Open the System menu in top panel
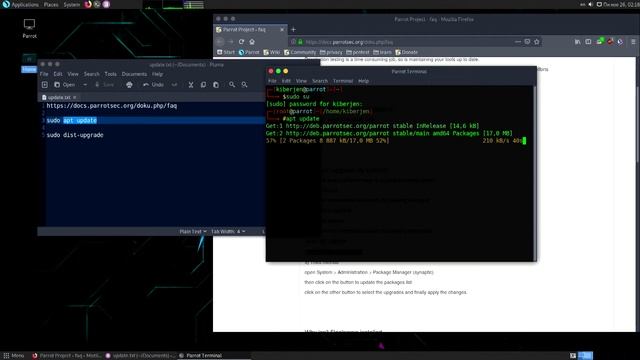This screenshot has height=360, width=640. click(71, 4)
